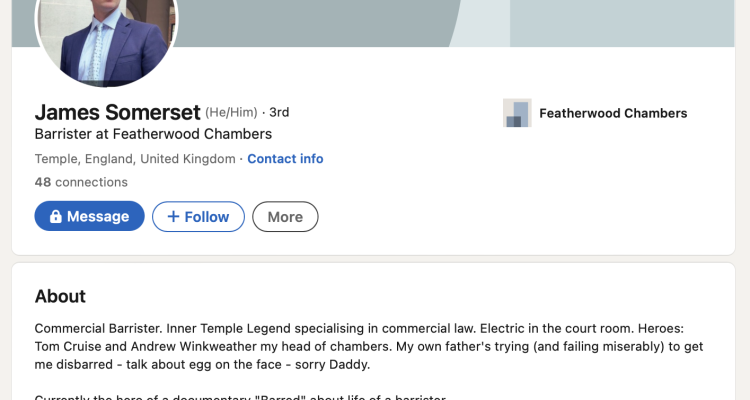Click the 3rd degree connection badge

279,112
